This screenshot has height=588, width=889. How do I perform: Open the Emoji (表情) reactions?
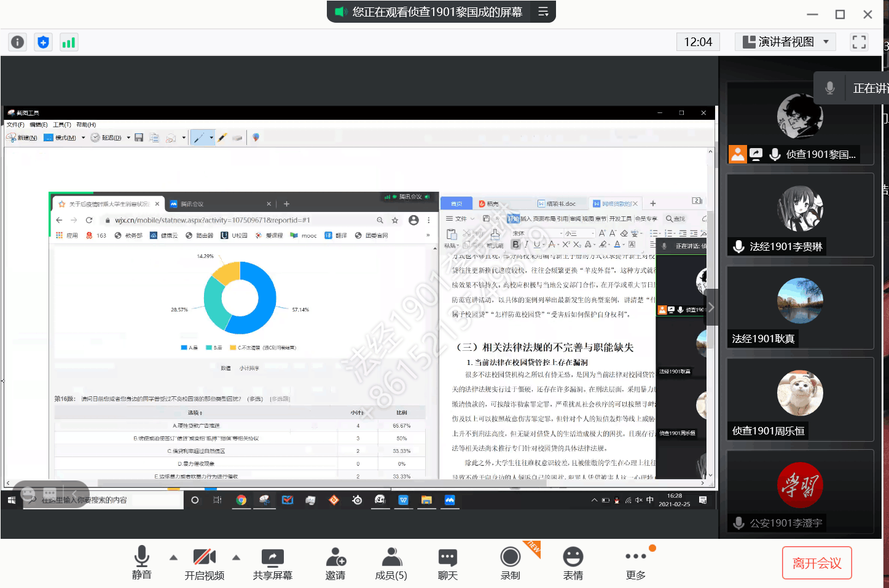click(x=573, y=564)
